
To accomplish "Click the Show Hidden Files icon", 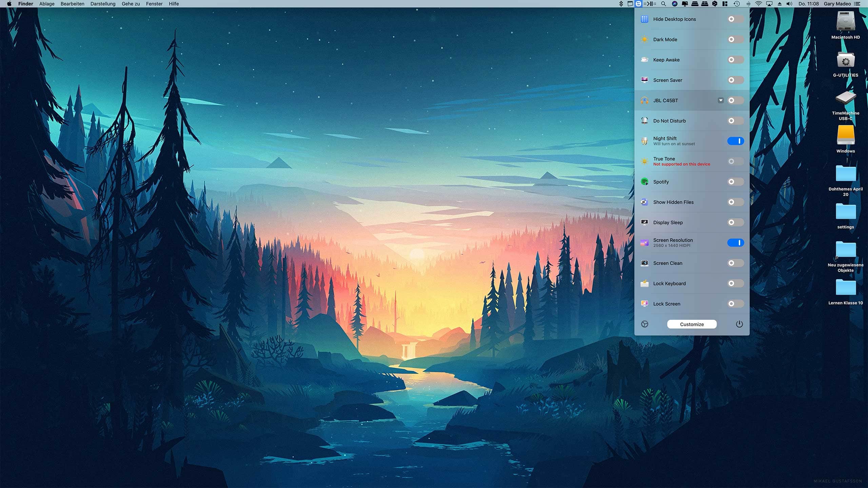I will click(x=645, y=202).
